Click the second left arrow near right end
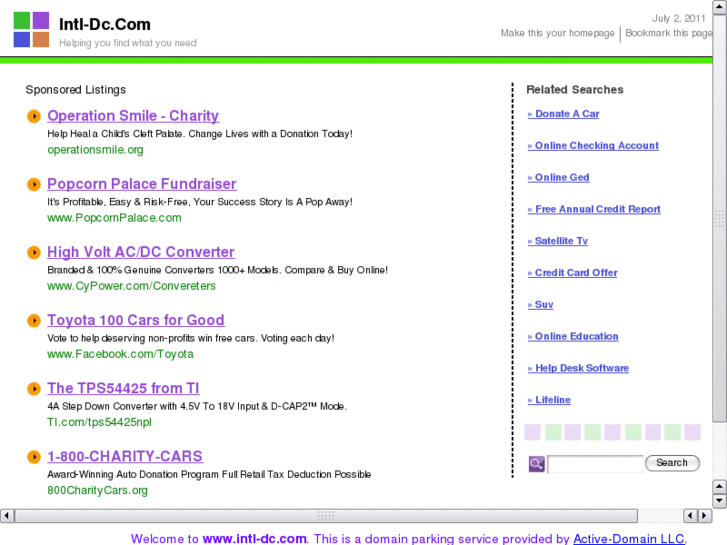This screenshot has height=545, width=727. point(690,515)
